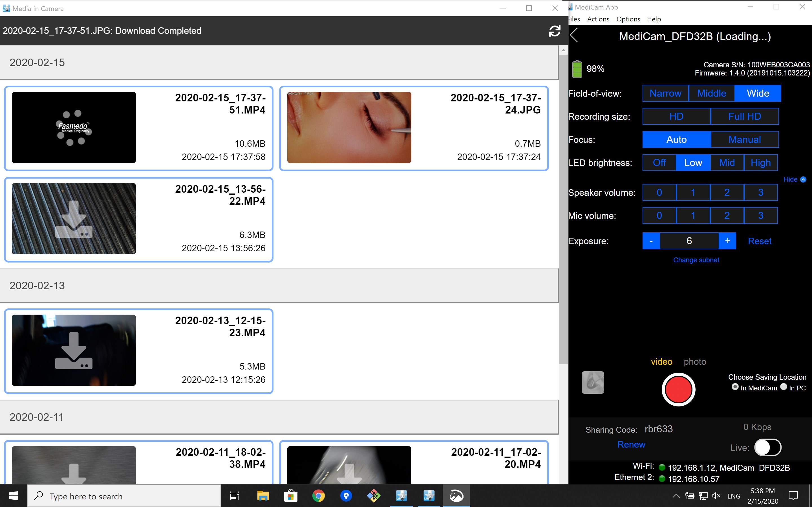This screenshot has width=812, height=507.
Task: Open the last captured thumbnail preview
Action: click(x=593, y=382)
